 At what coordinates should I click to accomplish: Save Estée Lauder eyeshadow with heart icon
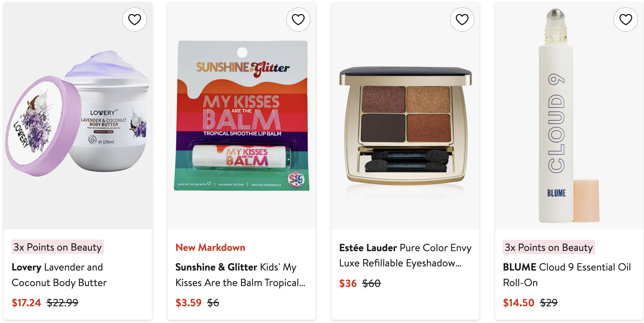462,20
